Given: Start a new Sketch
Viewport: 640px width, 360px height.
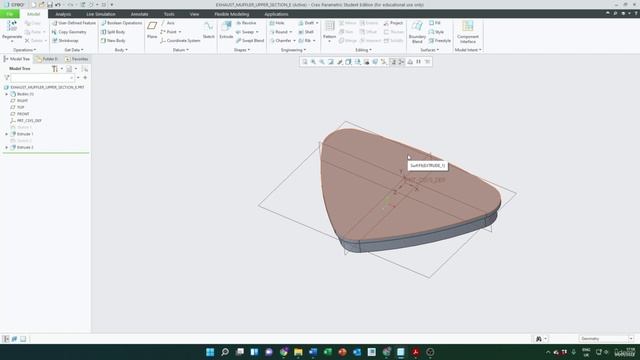Looking at the screenshot, I should pyautogui.click(x=209, y=31).
